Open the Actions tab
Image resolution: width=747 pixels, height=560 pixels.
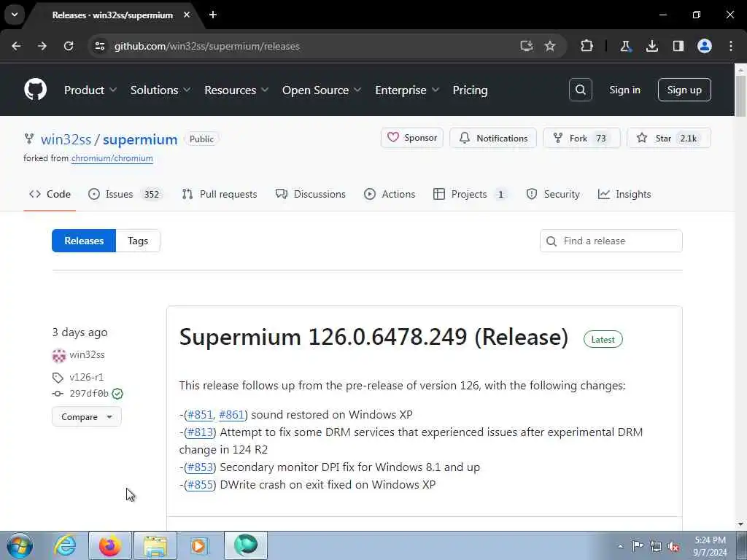(390, 194)
